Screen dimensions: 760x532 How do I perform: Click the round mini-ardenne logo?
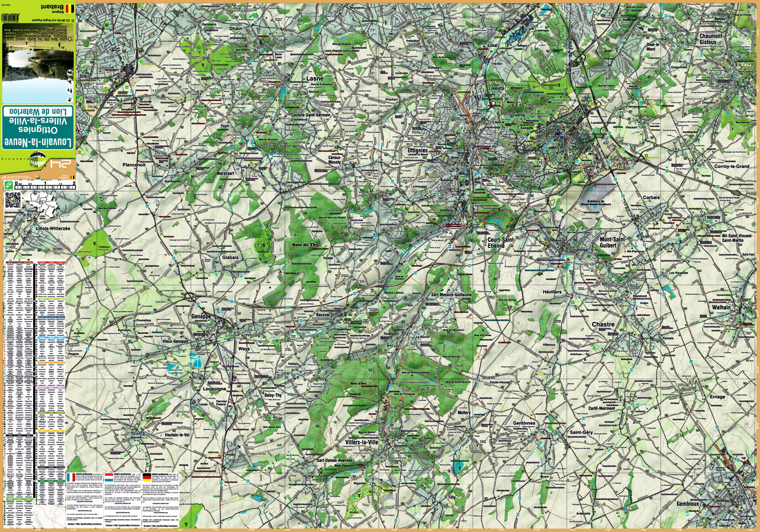(x=38, y=160)
